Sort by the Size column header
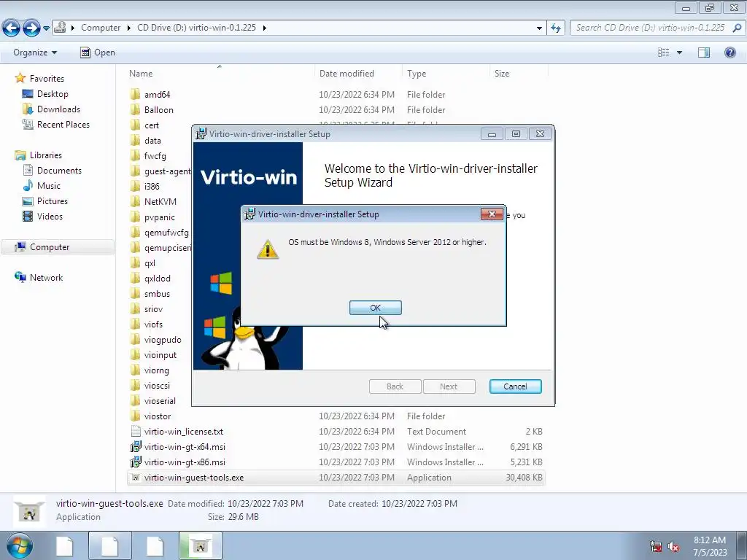 [502, 74]
